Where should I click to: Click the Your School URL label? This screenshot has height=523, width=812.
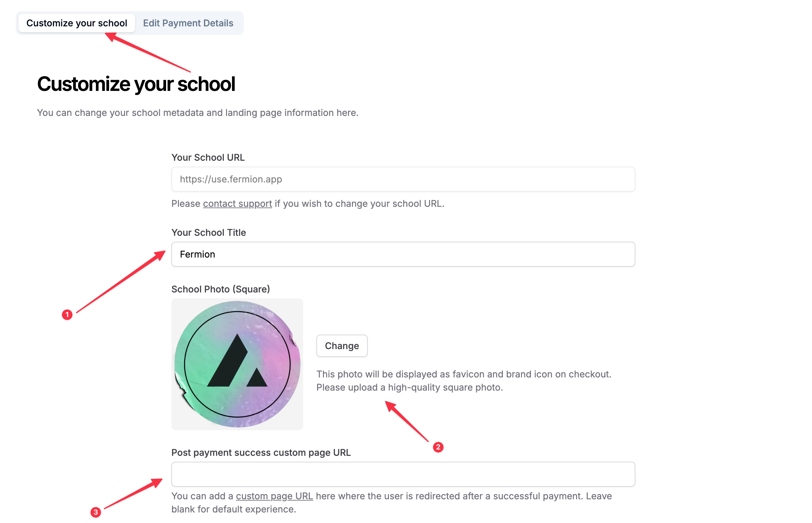point(208,157)
